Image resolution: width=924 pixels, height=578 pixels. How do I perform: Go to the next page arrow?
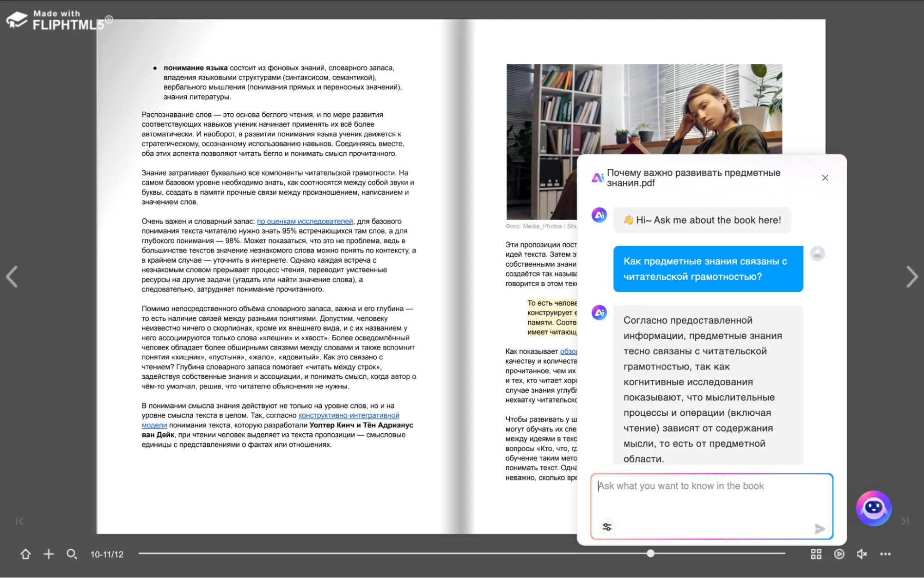[x=912, y=277]
